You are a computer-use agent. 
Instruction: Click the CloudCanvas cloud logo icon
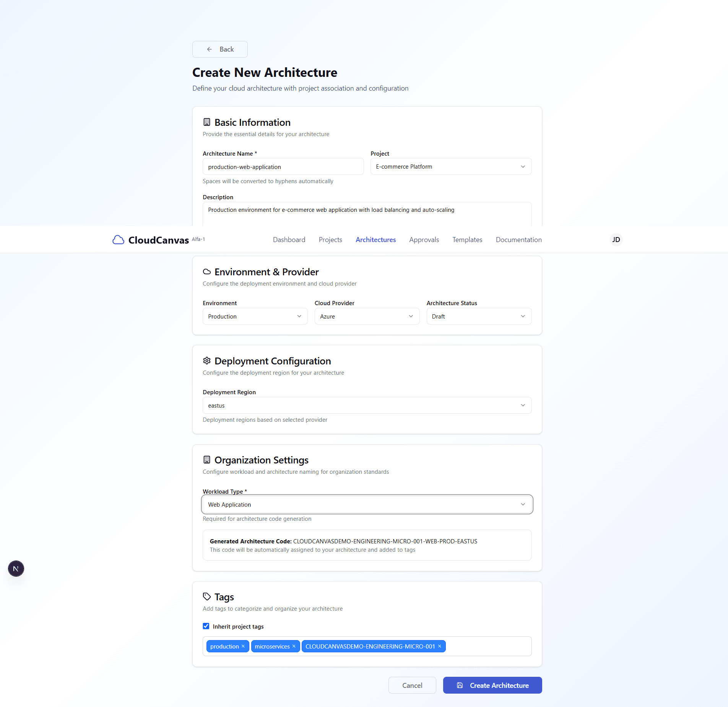tap(119, 239)
